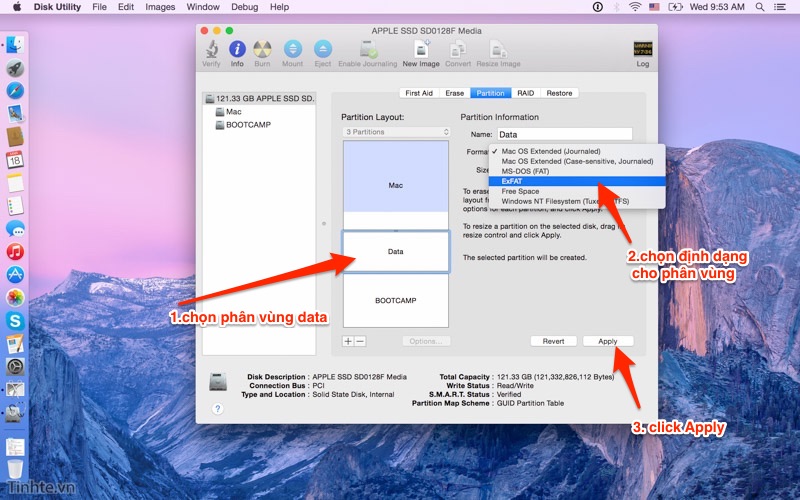Open System Preferences from the Dock
800x500 pixels.
pos(15,366)
